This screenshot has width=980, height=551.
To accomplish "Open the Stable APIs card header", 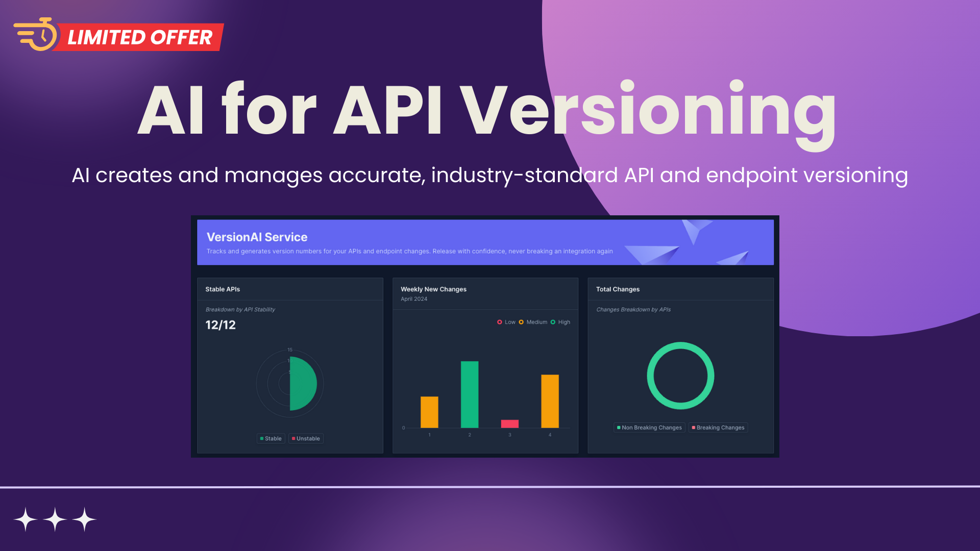I will click(x=223, y=289).
